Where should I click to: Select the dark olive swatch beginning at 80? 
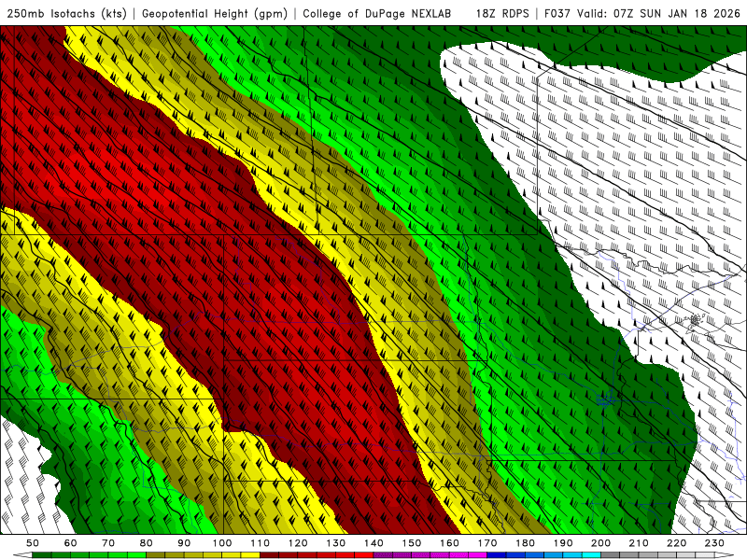point(155,555)
